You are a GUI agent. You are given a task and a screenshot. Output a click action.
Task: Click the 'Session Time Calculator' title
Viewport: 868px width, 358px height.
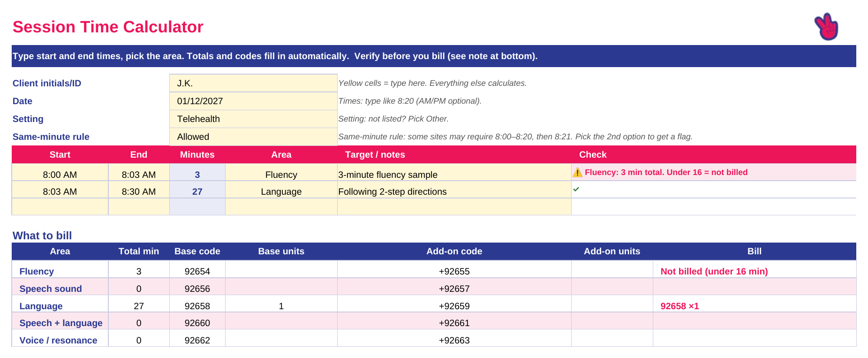click(108, 27)
